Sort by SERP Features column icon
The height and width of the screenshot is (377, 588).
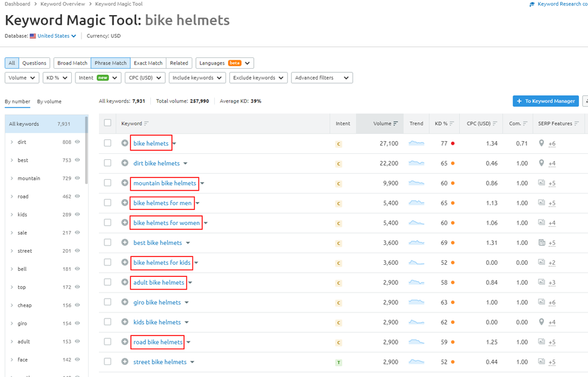(x=577, y=124)
